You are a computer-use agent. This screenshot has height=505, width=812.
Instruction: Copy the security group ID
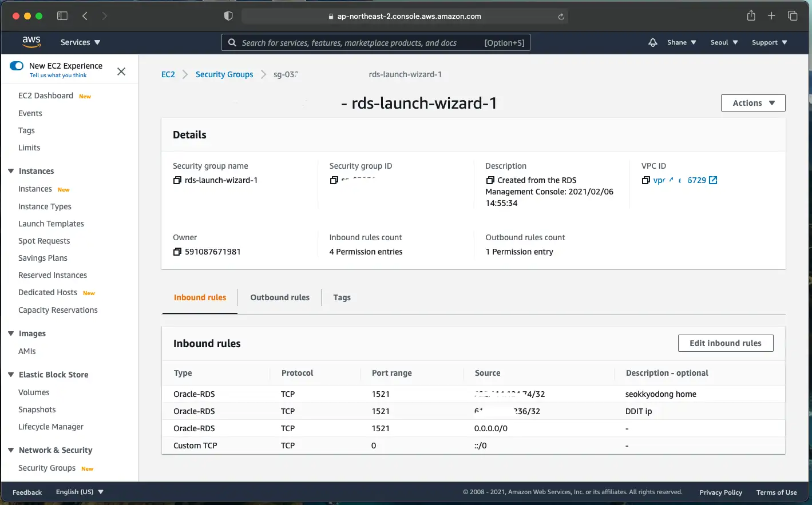pos(334,180)
